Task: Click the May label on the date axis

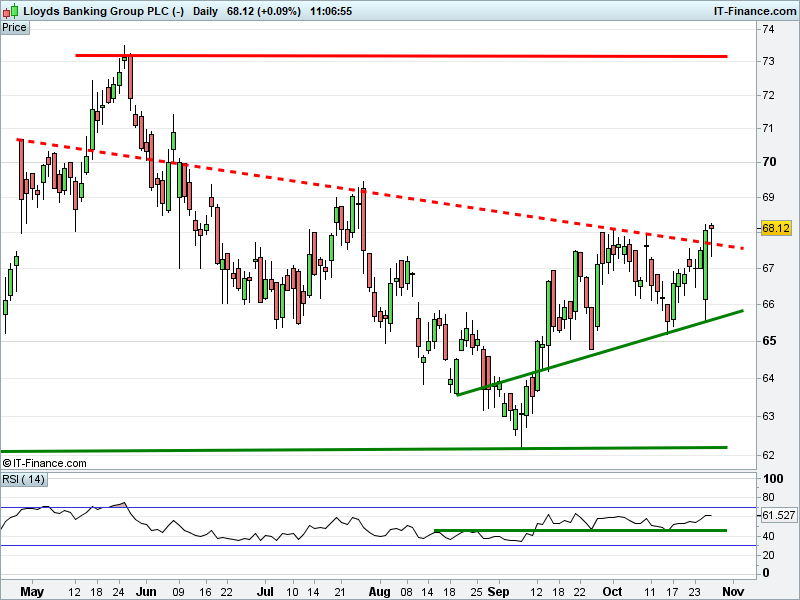Action: 32,592
